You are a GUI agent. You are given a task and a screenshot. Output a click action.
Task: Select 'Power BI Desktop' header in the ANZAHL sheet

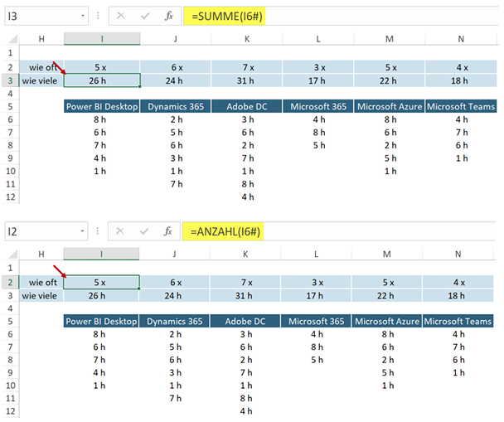(101, 321)
